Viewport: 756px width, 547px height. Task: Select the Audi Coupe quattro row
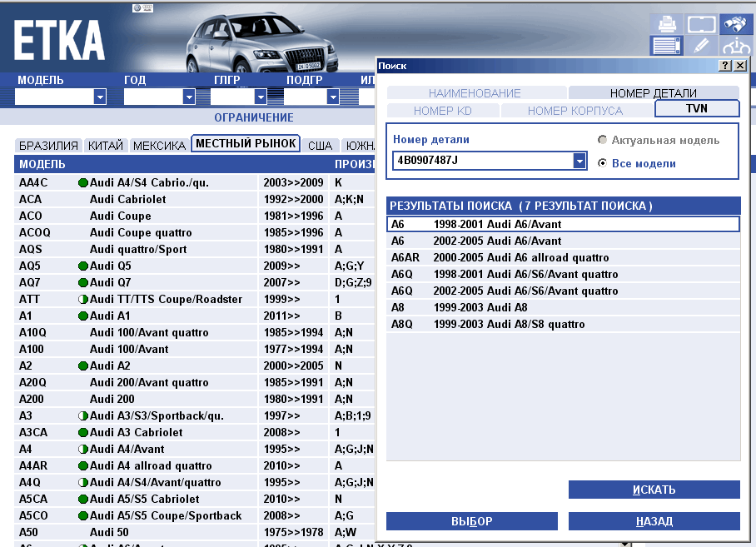click(x=195, y=233)
